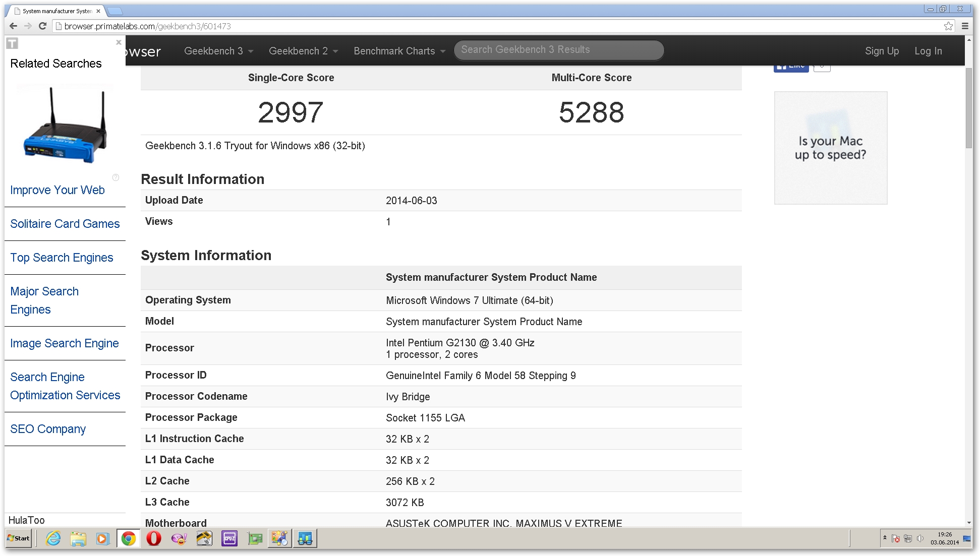This screenshot has height=556, width=980.
Task: Click 'Intel Pentium G2130 @ 3.40 GHz' text
Action: [x=460, y=343]
